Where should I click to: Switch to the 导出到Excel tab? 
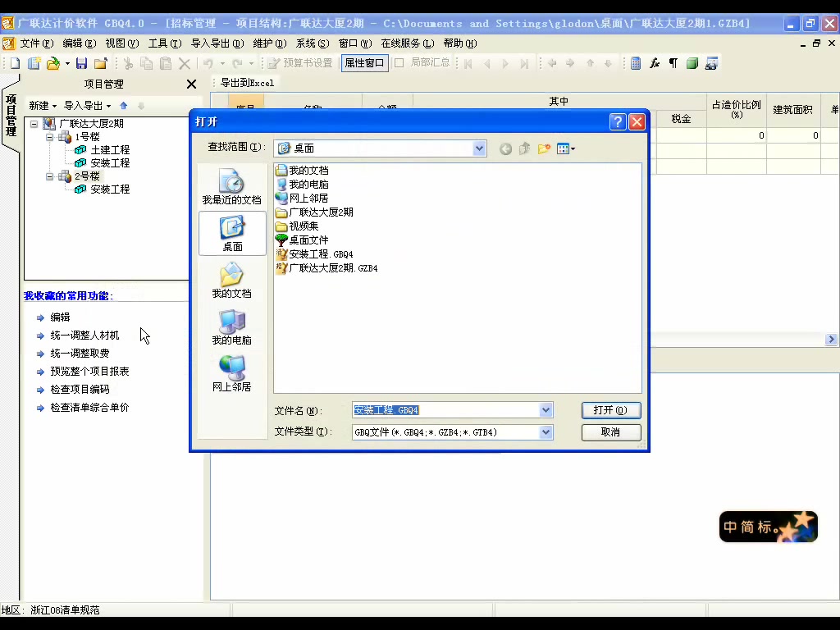[x=246, y=82]
